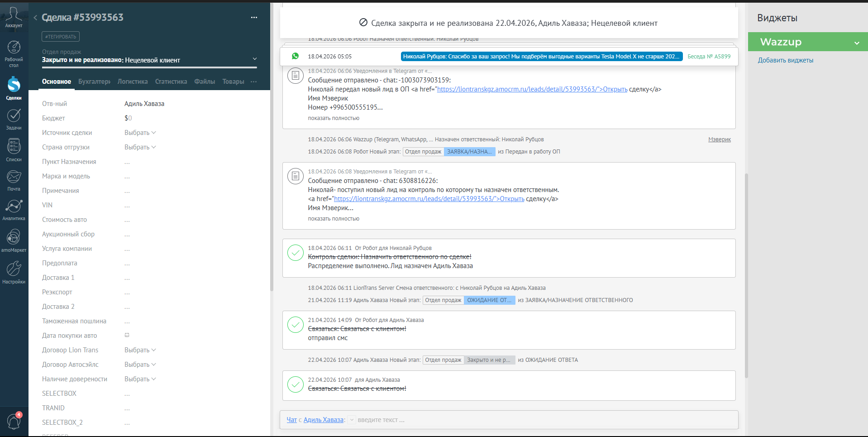Image resolution: width=868 pixels, height=437 pixels.
Task: Switch to Основное tab
Action: [x=57, y=82]
